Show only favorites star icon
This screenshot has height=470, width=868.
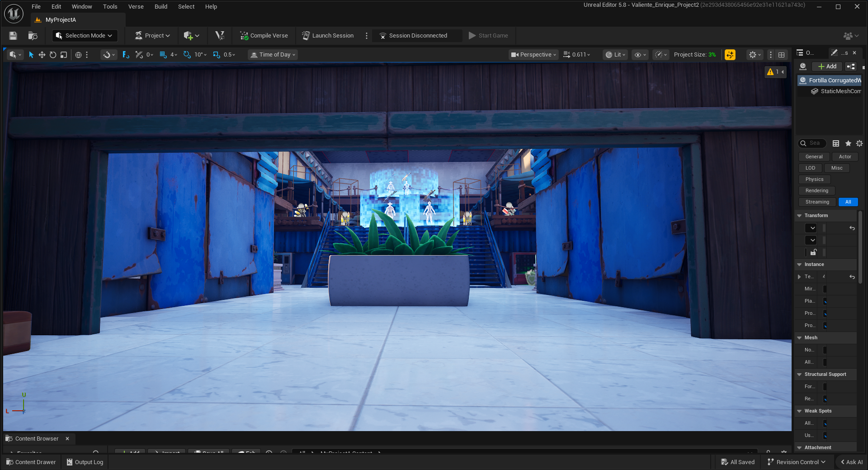click(x=848, y=143)
